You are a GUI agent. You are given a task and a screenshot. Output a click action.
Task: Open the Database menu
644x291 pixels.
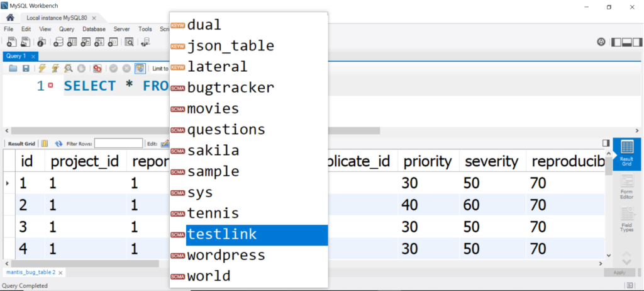pyautogui.click(x=94, y=29)
